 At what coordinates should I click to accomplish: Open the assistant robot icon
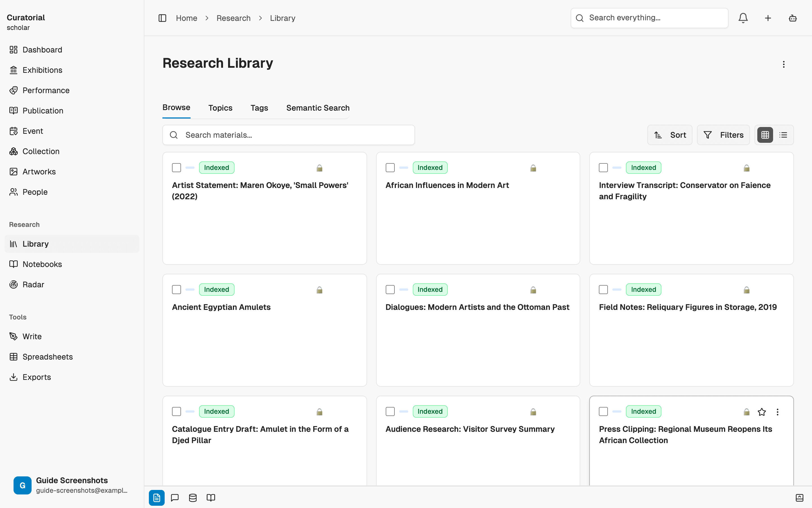793,18
